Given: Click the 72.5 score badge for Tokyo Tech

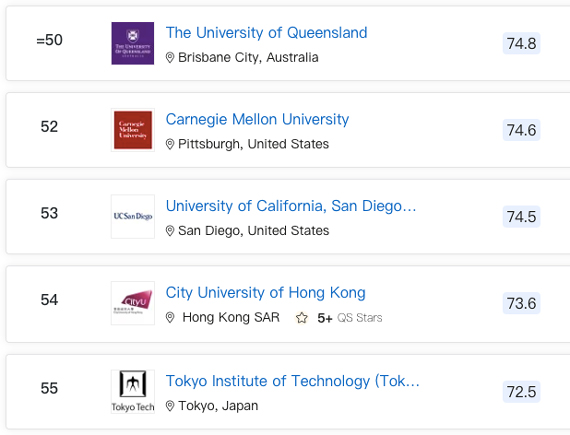Looking at the screenshot, I should pyautogui.click(x=521, y=392).
